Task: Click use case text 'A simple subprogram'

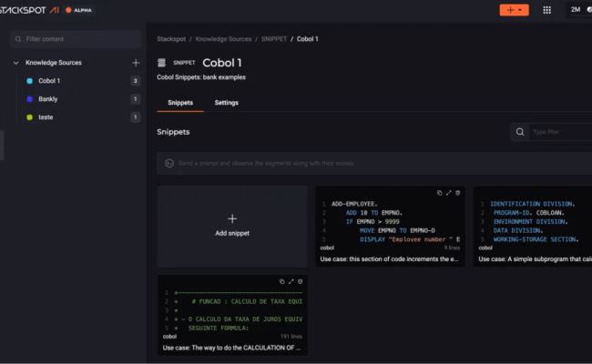Action: coord(535,259)
